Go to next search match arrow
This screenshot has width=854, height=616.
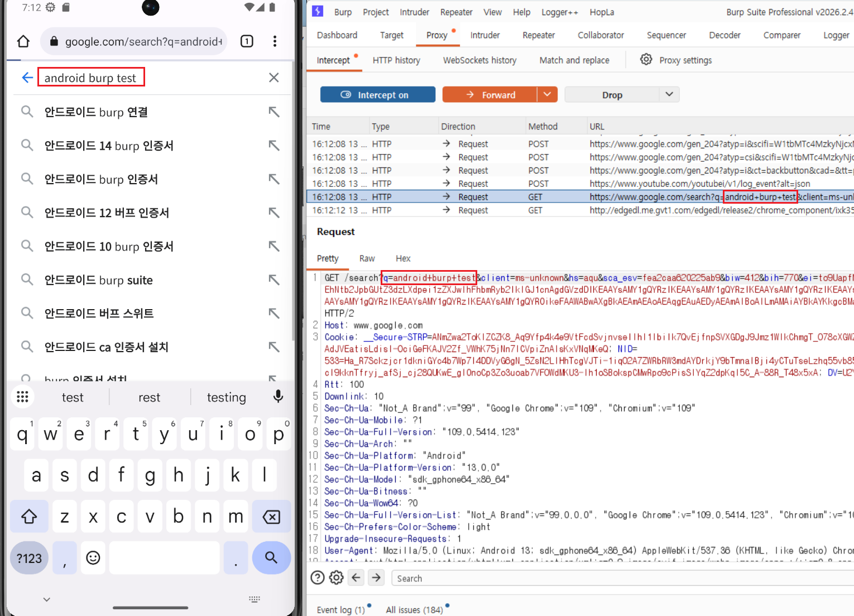click(377, 578)
